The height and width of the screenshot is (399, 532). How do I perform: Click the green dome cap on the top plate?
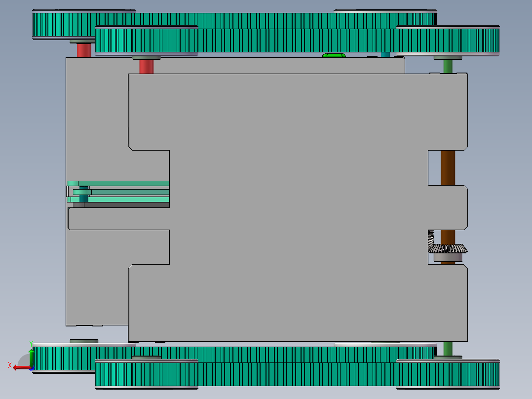click(333, 56)
